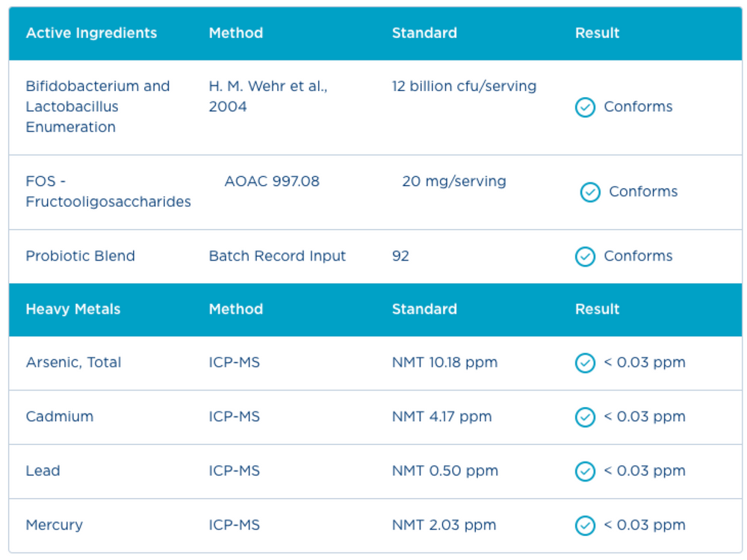Click the Cadmium row label
Screen dimensions: 747x560
pyautogui.click(x=60, y=417)
